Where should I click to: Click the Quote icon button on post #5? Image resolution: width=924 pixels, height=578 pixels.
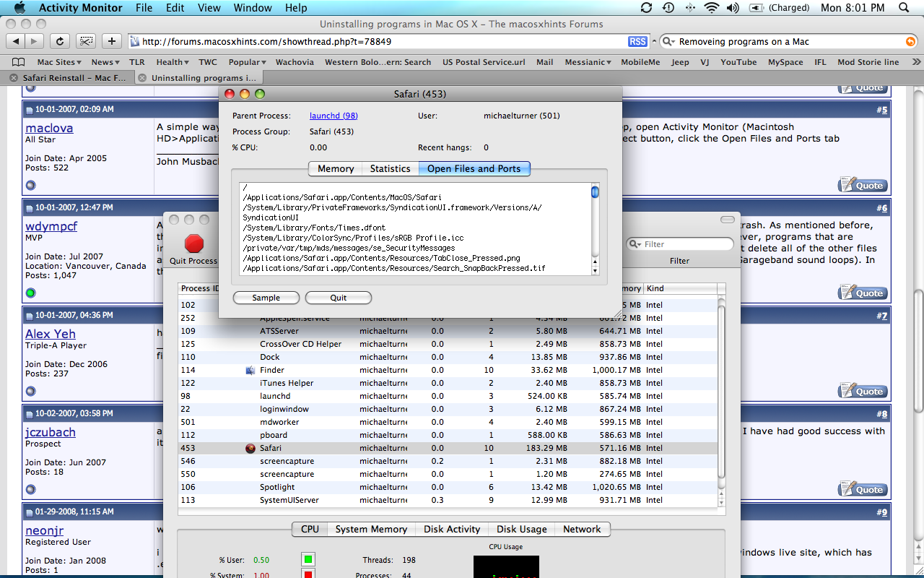(863, 185)
